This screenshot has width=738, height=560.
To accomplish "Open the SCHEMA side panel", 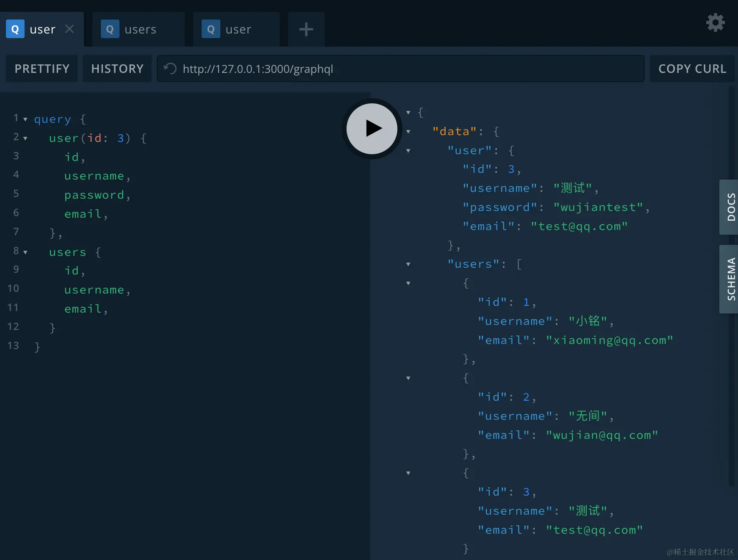I will click(x=730, y=279).
